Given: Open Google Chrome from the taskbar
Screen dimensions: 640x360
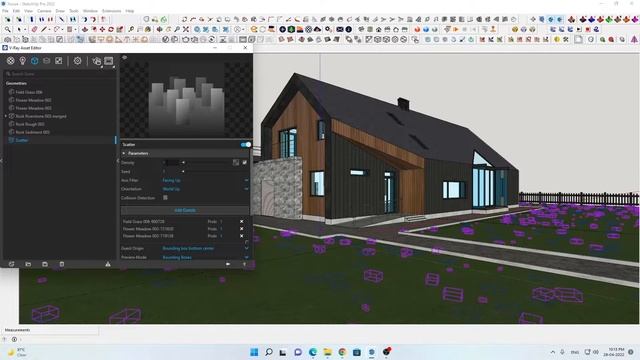Looking at the screenshot, I should (342, 352).
